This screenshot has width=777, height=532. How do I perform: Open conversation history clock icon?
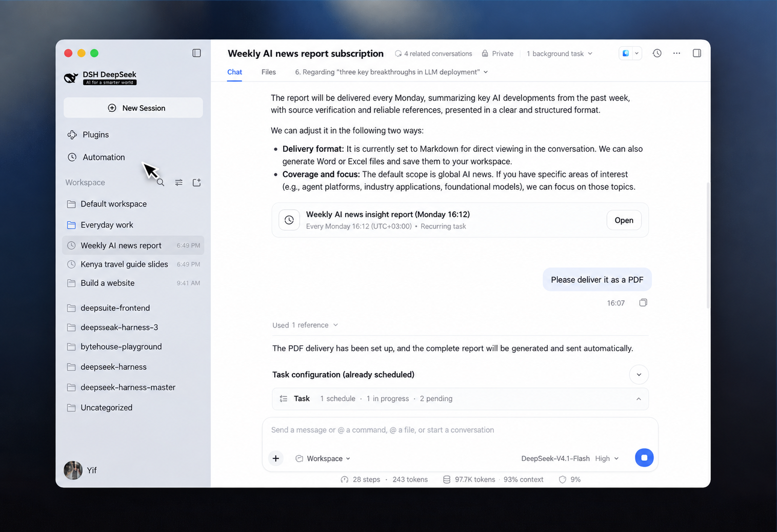click(657, 53)
